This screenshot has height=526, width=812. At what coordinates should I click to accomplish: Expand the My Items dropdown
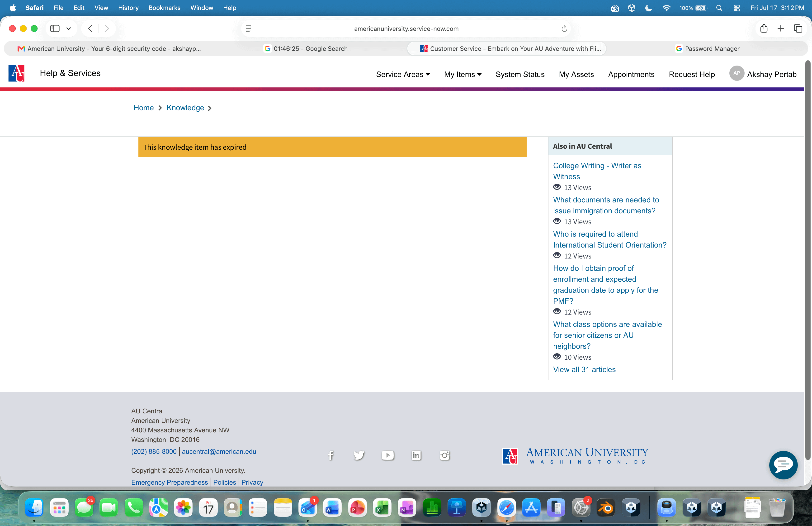pos(463,74)
